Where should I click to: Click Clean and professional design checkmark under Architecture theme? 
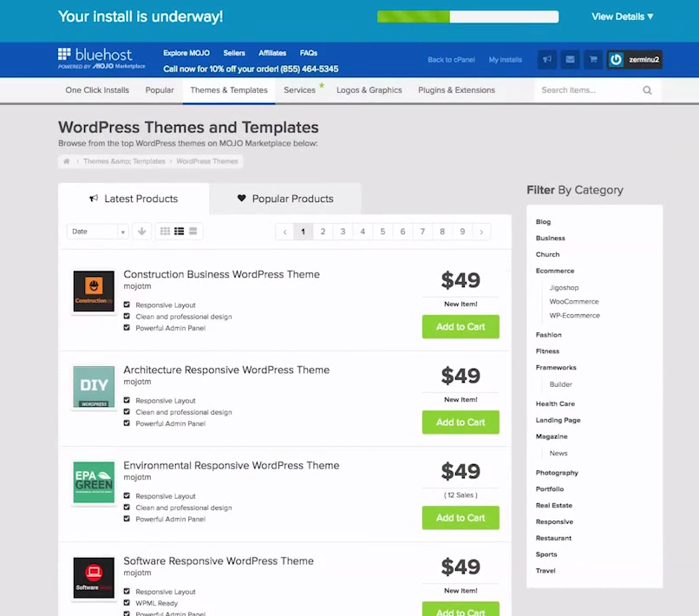coord(127,412)
